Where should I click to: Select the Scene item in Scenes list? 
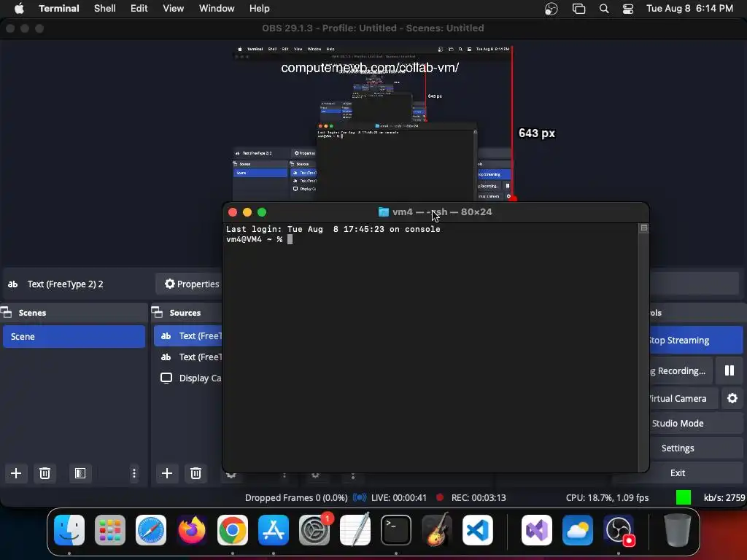click(x=74, y=336)
